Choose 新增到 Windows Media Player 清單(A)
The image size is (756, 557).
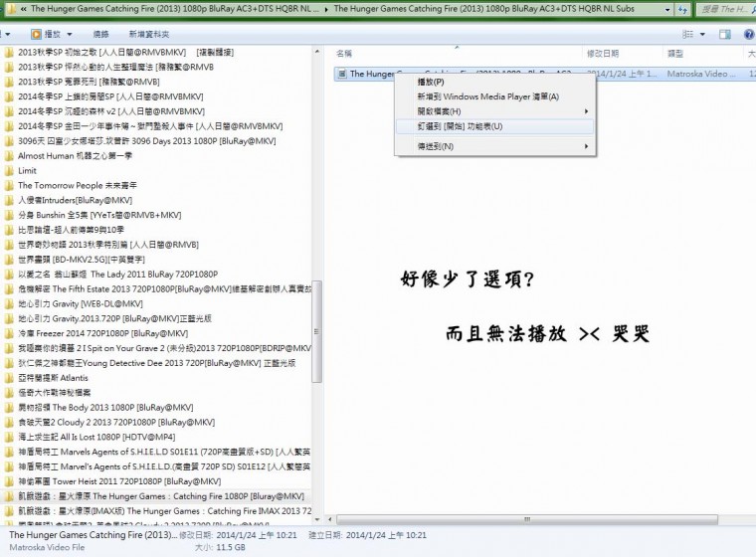[494, 96]
